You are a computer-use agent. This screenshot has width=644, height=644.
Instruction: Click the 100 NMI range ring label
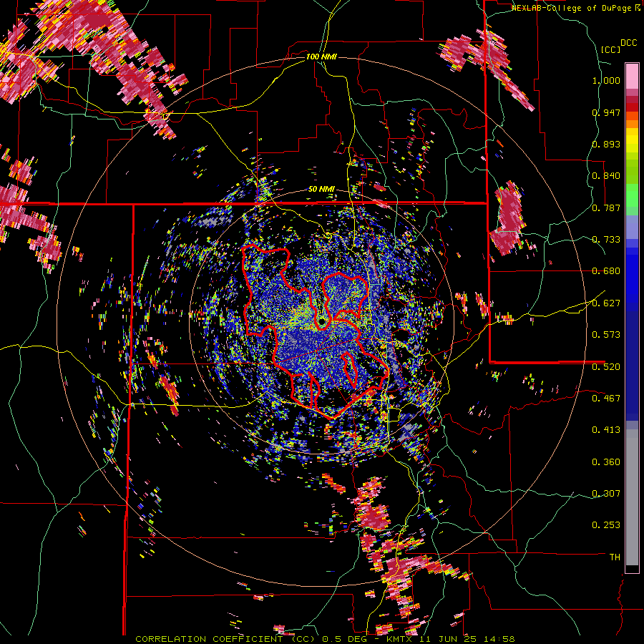321,57
